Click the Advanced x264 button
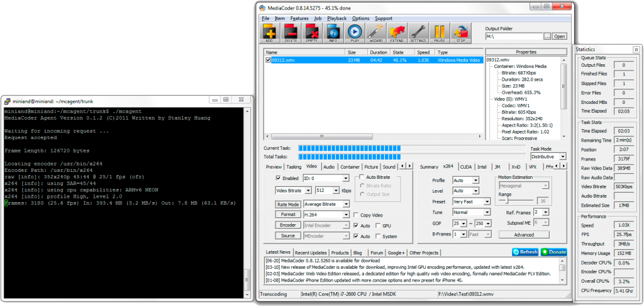The width and height of the screenshot is (644, 306). pyautogui.click(x=524, y=235)
